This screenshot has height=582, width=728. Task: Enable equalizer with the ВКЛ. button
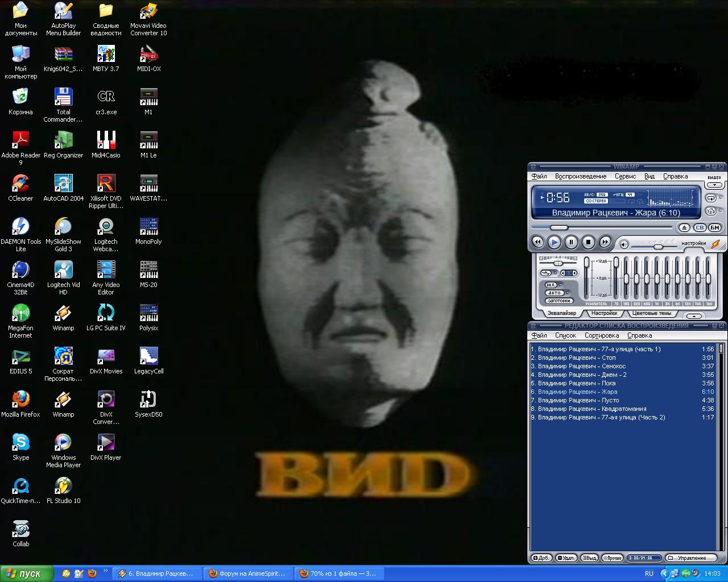551,285
